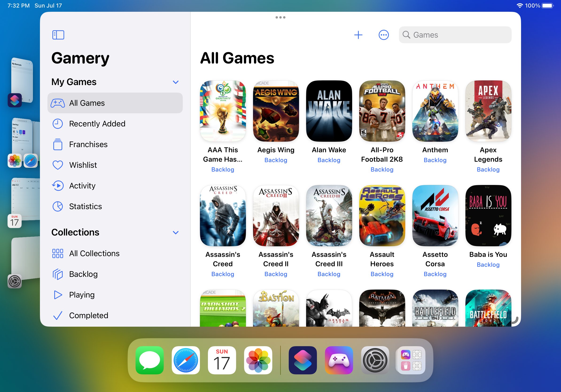Collapse the Collections section
The width and height of the screenshot is (561, 392).
(x=176, y=232)
